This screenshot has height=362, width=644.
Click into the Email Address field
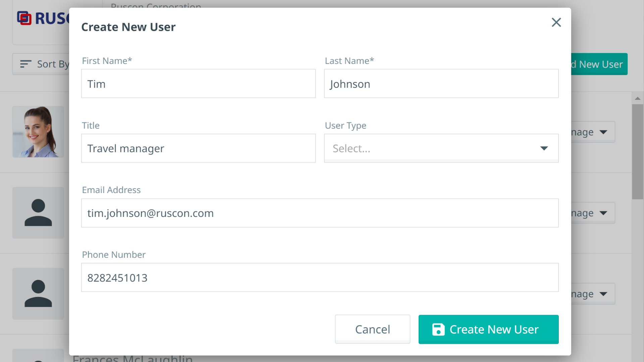[x=320, y=213]
